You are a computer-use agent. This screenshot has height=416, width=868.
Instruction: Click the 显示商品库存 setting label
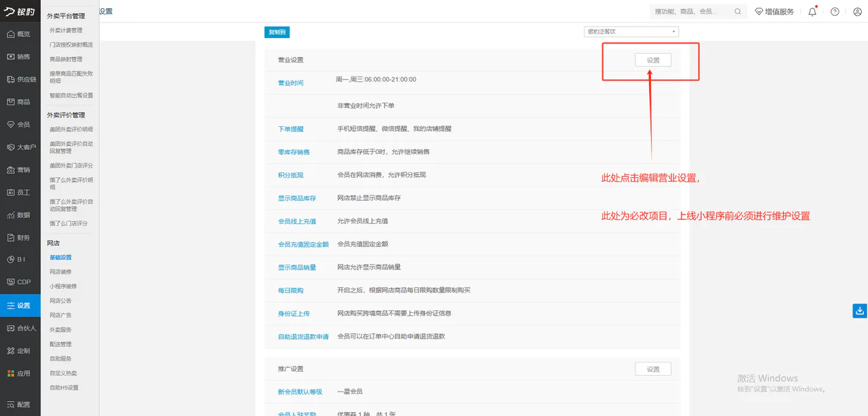[297, 198]
